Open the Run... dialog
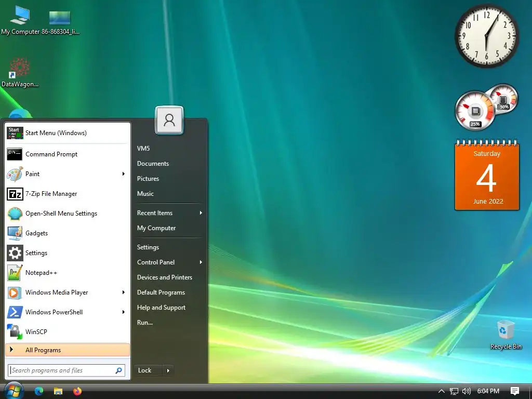This screenshot has width=532, height=399. [x=145, y=323]
